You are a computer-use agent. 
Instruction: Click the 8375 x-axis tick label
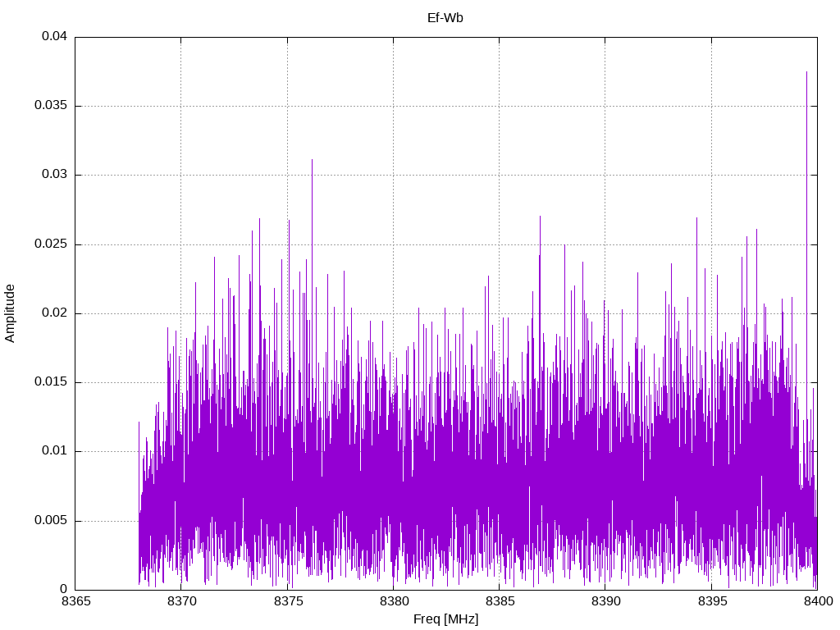point(287,602)
